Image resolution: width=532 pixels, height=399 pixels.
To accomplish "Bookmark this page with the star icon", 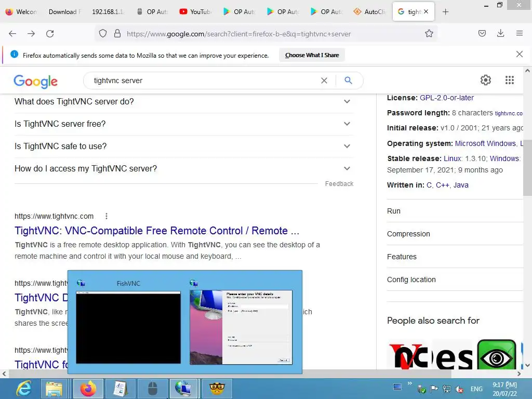I will click(x=429, y=33).
